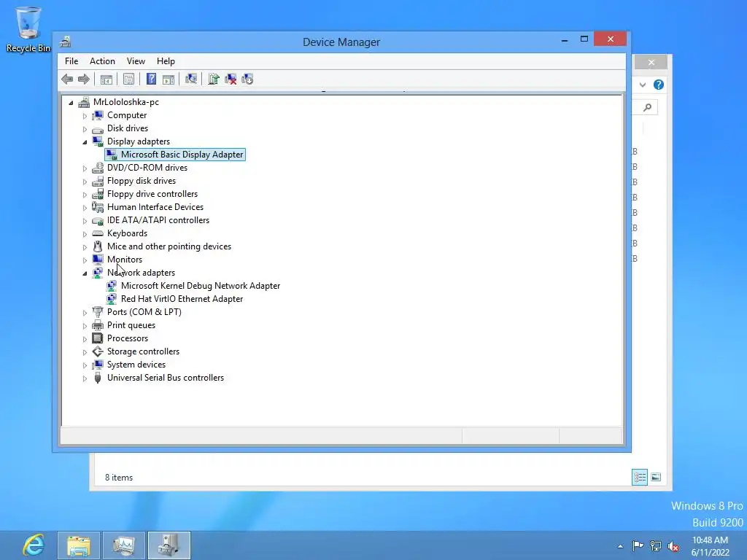Click the Mice and other pointing devices icon

[98, 246]
